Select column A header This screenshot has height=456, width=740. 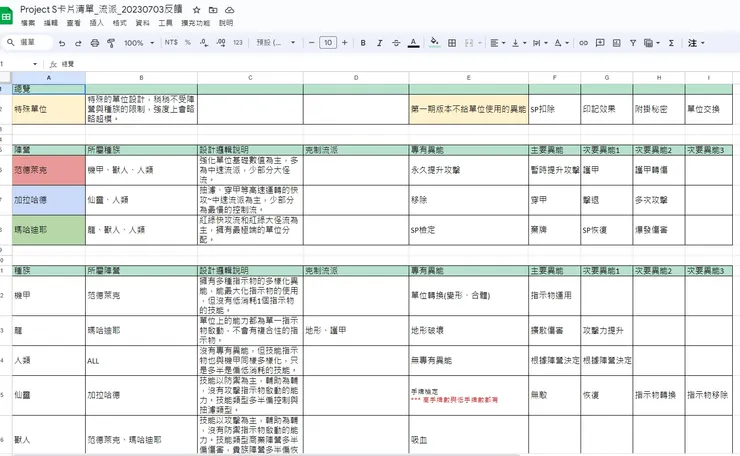click(49, 78)
